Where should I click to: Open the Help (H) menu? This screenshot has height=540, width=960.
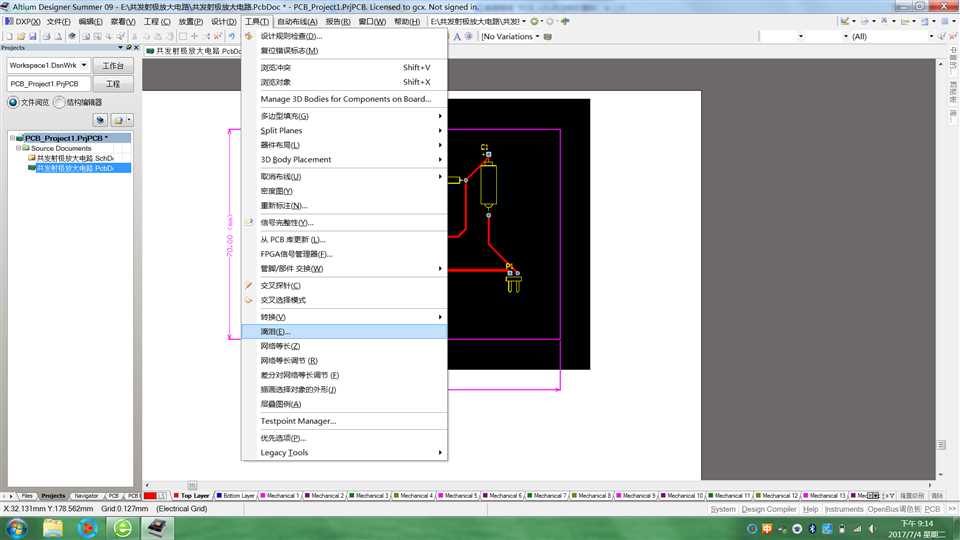click(x=407, y=21)
